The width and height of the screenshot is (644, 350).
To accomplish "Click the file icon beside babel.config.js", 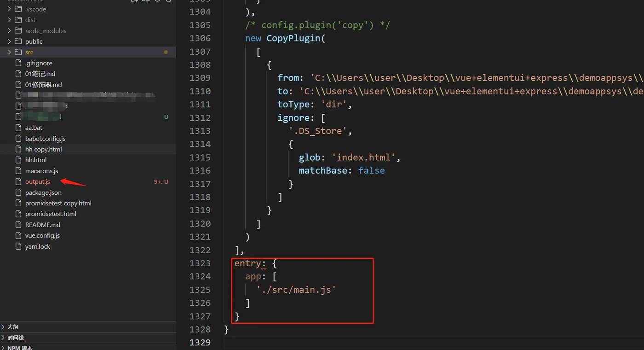I will point(18,139).
